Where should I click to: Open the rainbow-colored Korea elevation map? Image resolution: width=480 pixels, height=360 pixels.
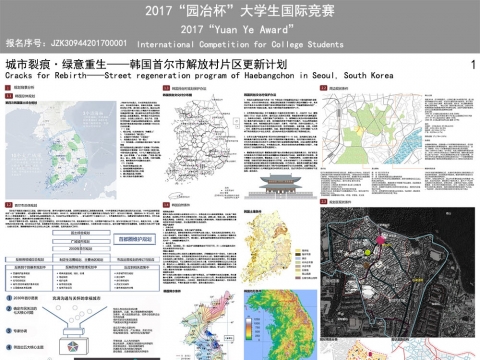click(281, 325)
